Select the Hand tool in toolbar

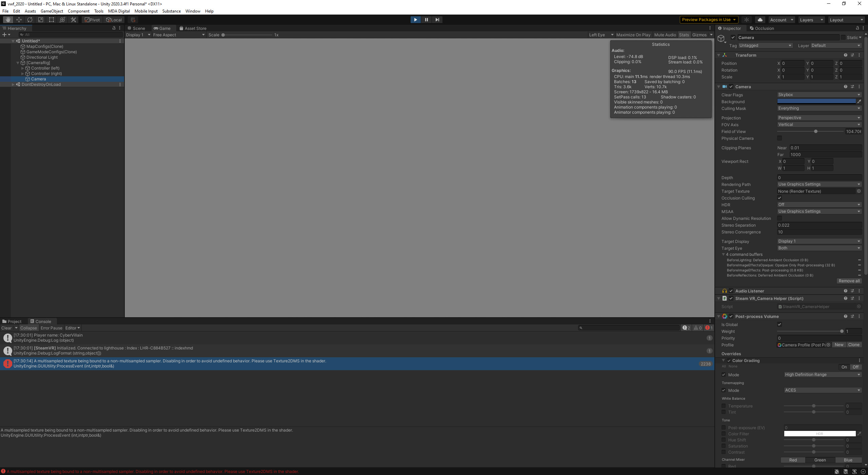click(8, 20)
